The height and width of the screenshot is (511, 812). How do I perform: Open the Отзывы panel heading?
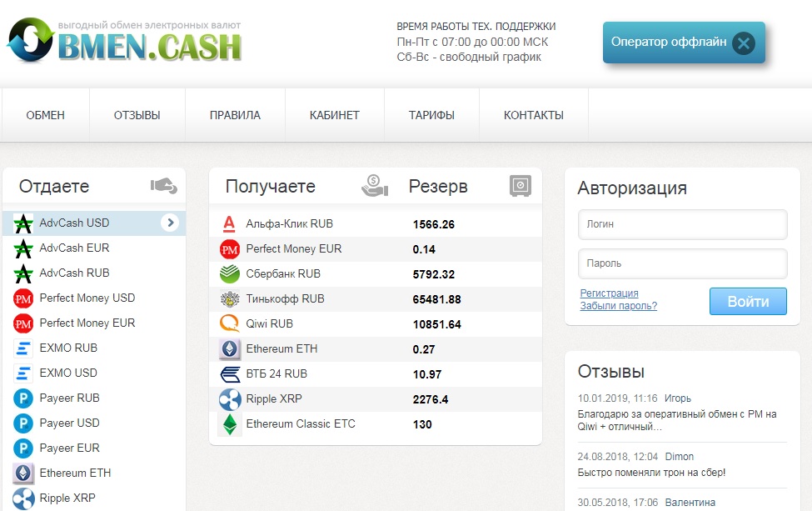611,372
